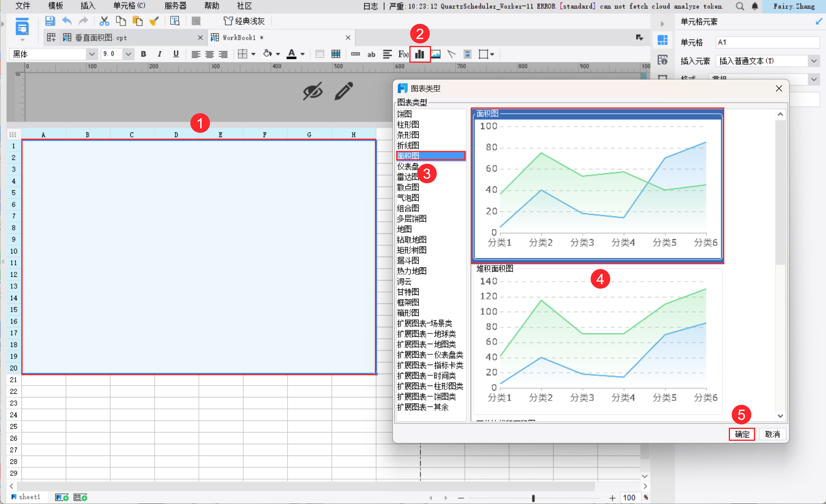Click the Copy icon in the toolbar

[x=121, y=21]
